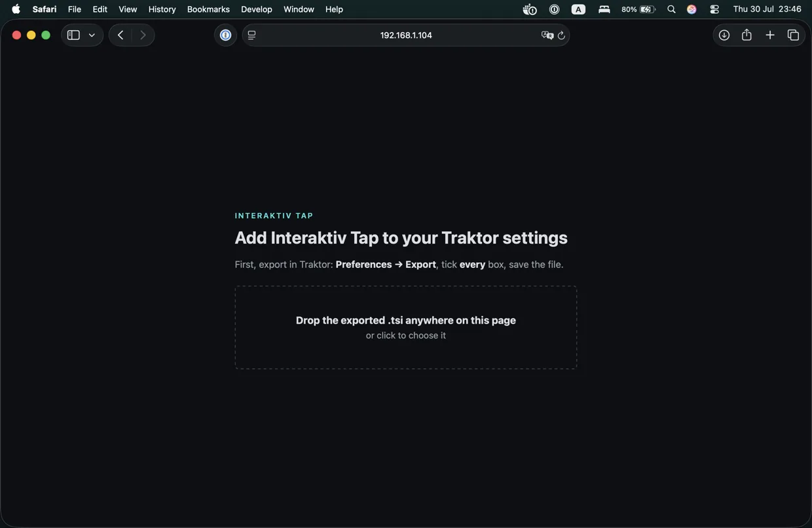Toggle the Safari sidebar
Screen dimensions: 812x528
point(73,35)
